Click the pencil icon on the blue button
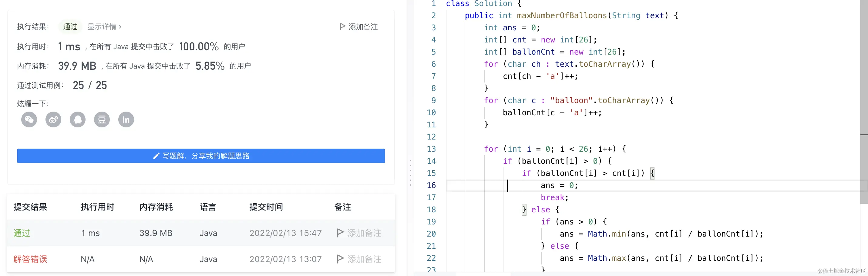868x276 pixels. (156, 156)
